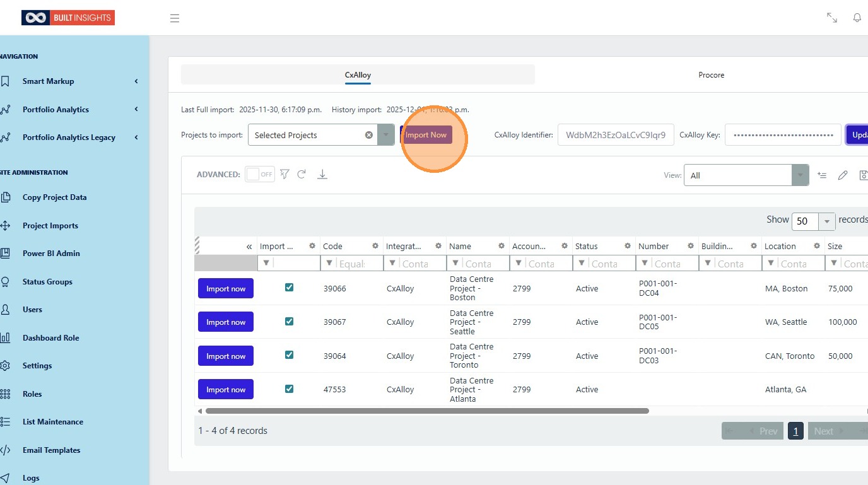Open the Email Templates page
Screen dimensions: 868x485
(51, 450)
